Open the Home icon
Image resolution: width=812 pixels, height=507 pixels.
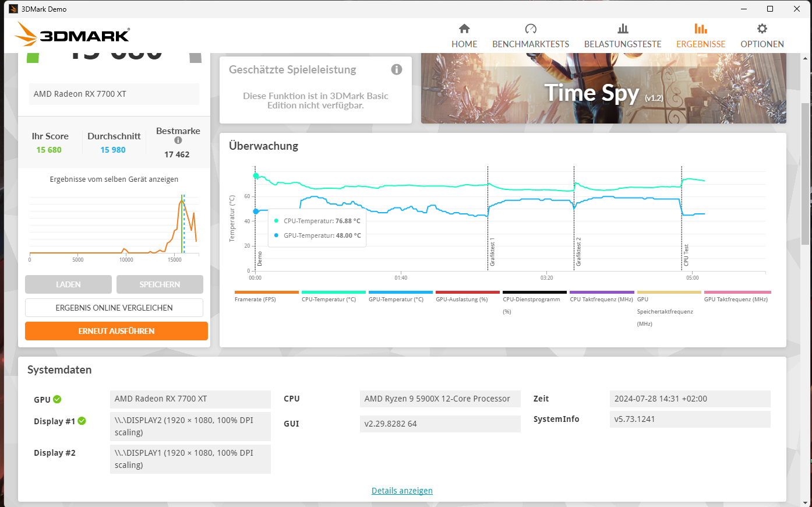tap(464, 29)
